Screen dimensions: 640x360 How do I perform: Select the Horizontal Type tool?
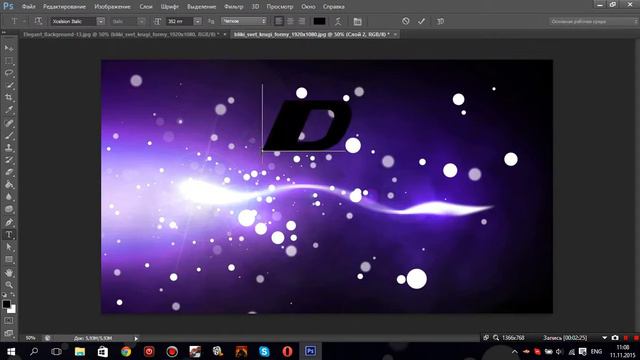9,235
